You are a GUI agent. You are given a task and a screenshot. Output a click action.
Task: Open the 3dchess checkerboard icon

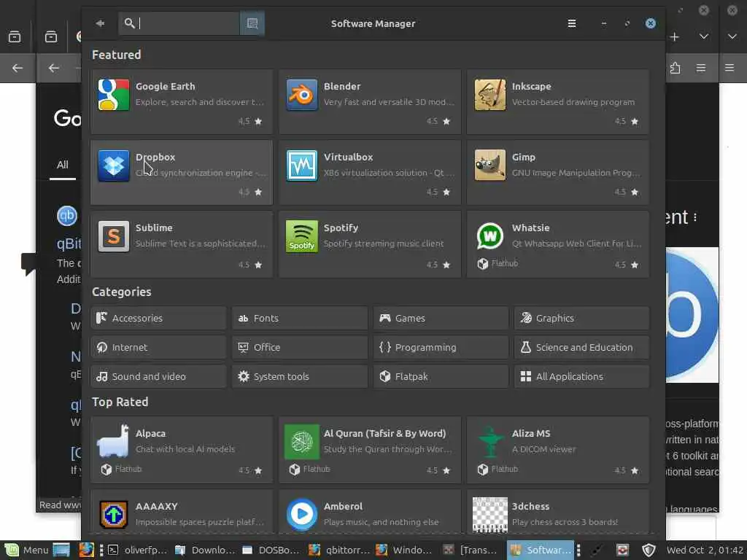click(489, 514)
